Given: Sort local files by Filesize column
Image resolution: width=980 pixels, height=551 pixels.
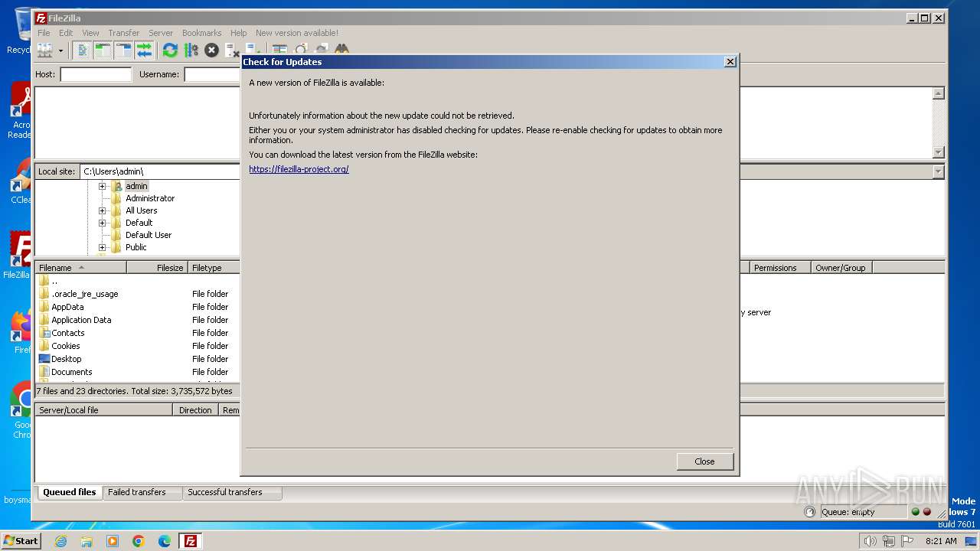Looking at the screenshot, I should point(158,268).
